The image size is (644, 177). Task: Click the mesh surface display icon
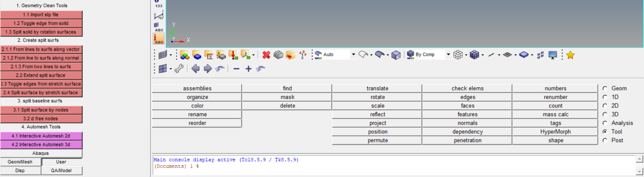163,55
